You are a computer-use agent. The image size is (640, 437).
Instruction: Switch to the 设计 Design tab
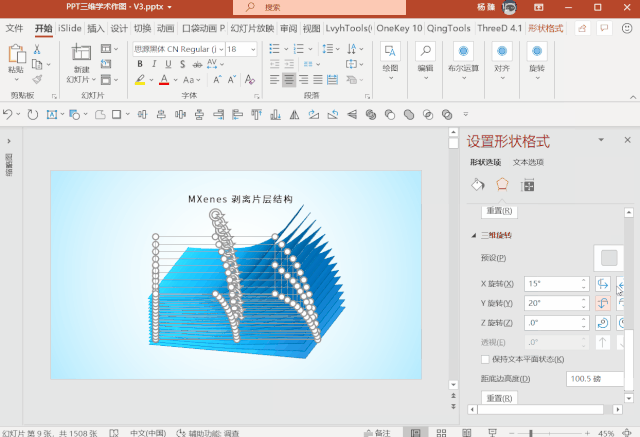(x=119, y=28)
